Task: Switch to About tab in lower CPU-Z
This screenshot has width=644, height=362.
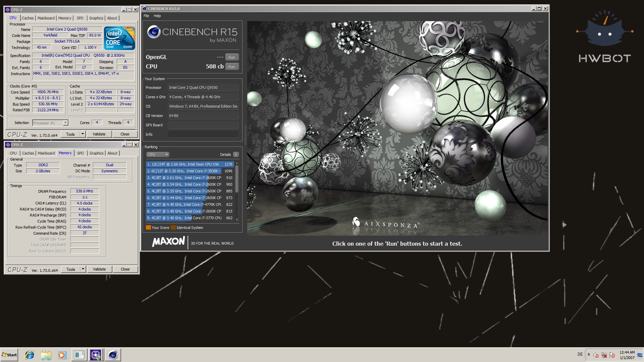Action: [112, 153]
